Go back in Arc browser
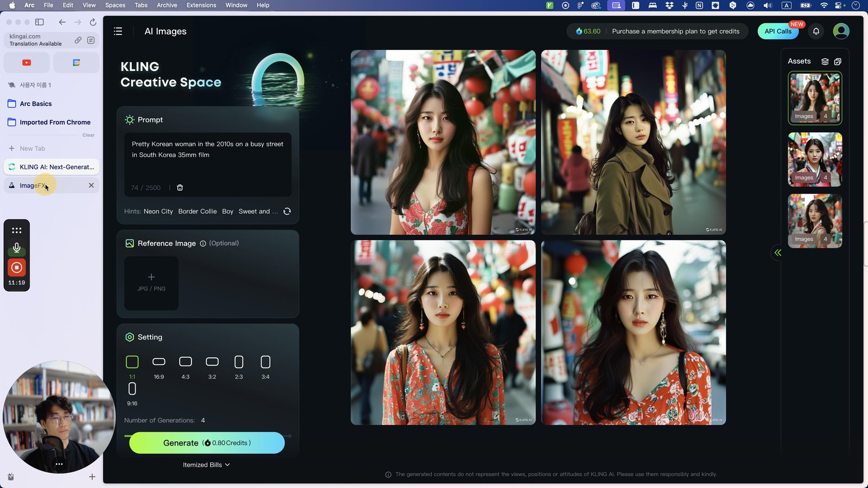This screenshot has height=488, width=868. tap(62, 22)
